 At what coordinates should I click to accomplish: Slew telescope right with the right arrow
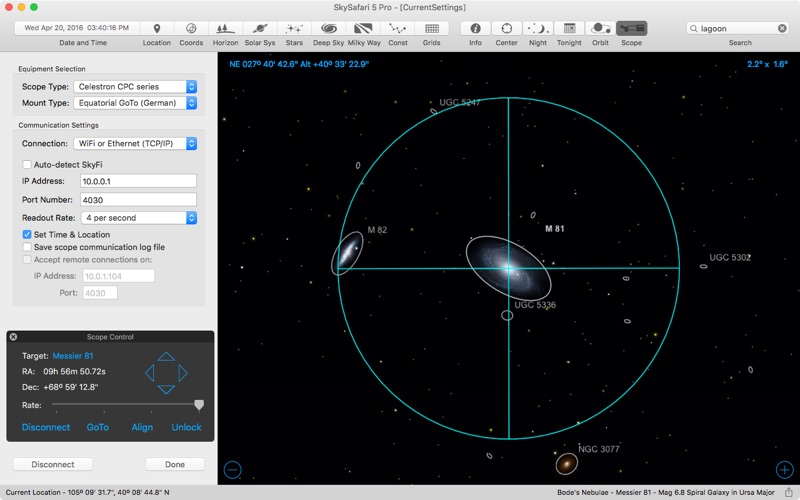183,373
